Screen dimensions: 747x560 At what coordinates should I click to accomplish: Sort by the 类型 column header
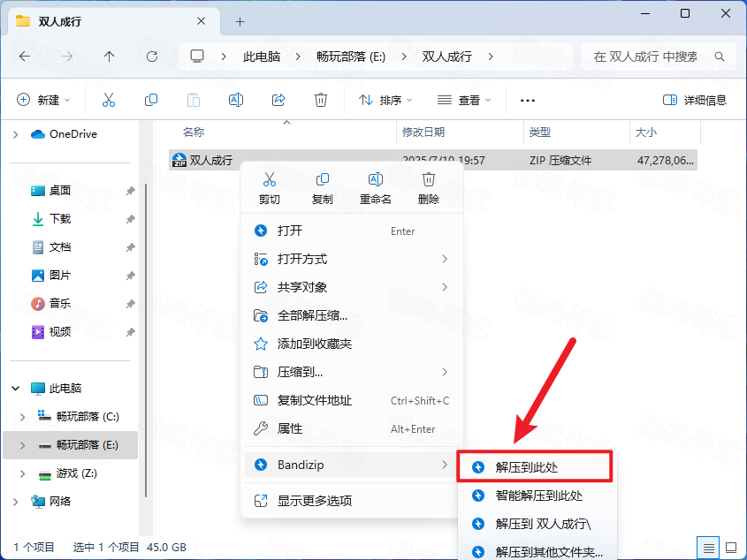click(x=577, y=132)
